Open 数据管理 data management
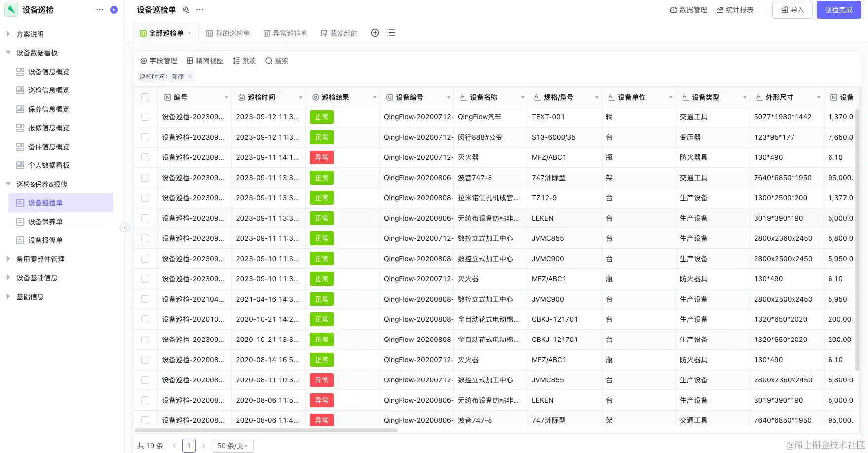This screenshot has height=453, width=868. coord(688,10)
